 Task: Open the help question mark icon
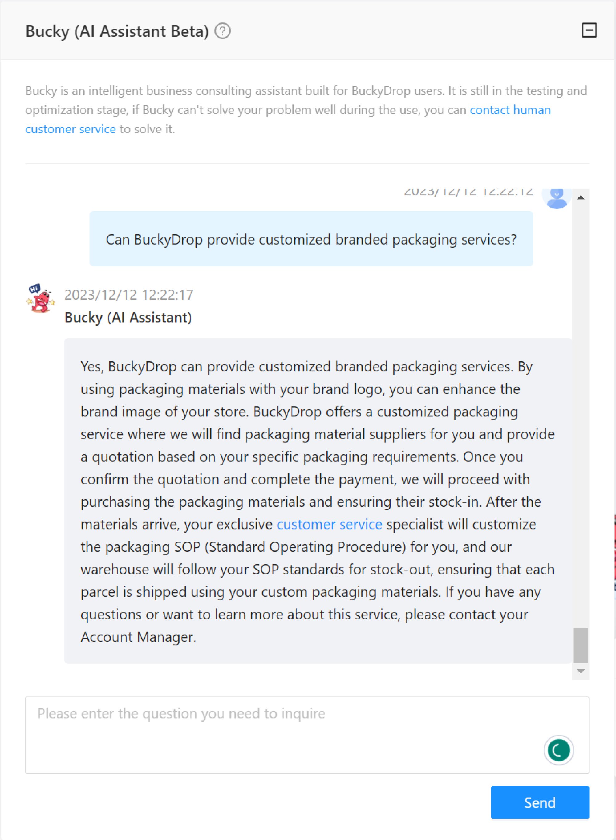pyautogui.click(x=223, y=31)
